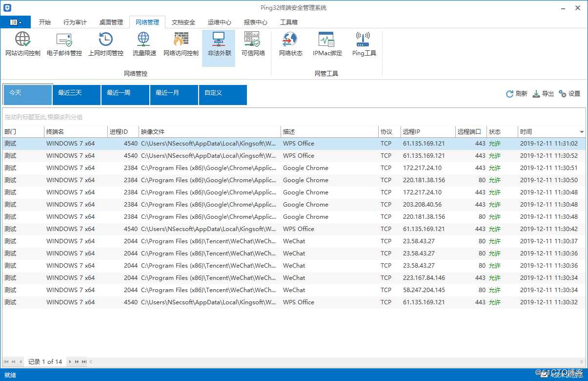Sort by 描述 column header
Image resolution: width=588 pixels, height=381 pixels.
pos(330,131)
